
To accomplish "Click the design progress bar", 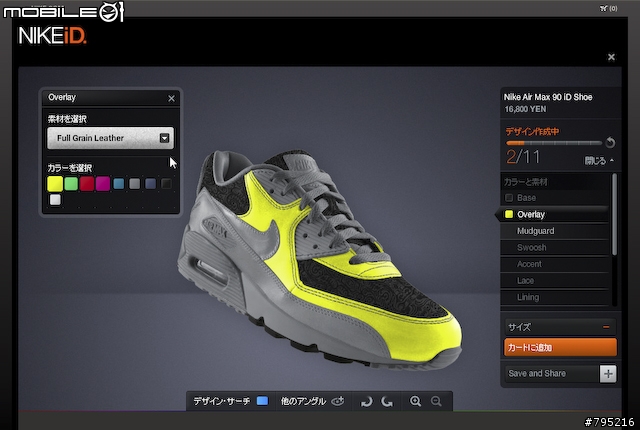I will tap(554, 143).
